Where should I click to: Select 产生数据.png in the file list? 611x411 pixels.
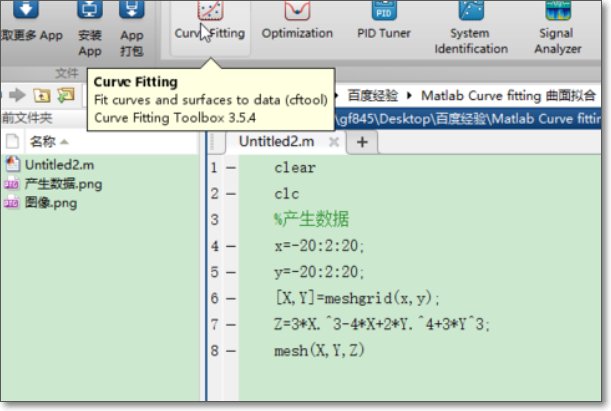(x=63, y=184)
